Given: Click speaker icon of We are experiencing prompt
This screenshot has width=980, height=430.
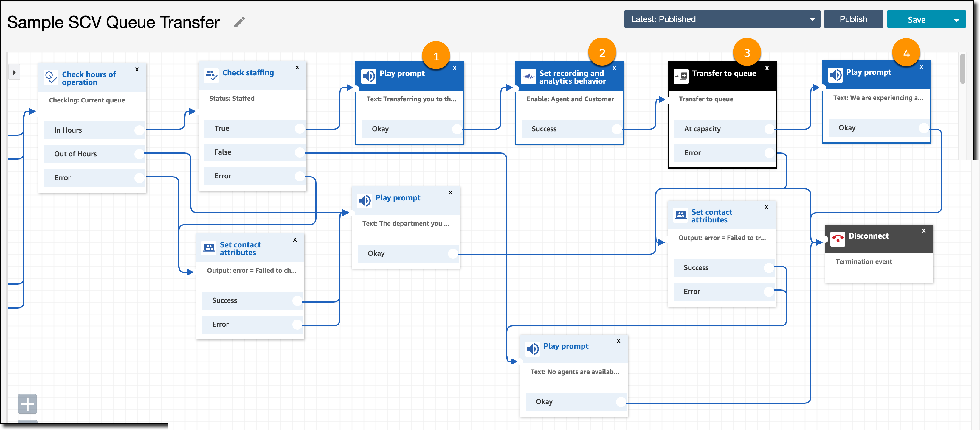Looking at the screenshot, I should tap(835, 75).
